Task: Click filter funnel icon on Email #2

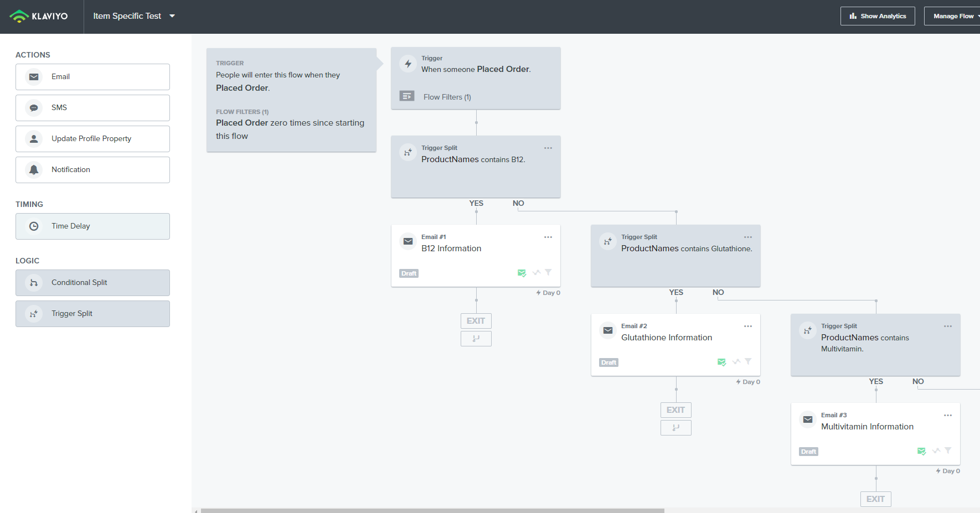Action: click(748, 361)
